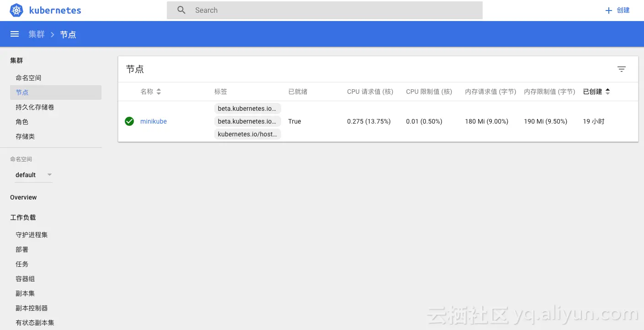Click the True ready value
Screen dimensions: 644x330
pyautogui.click(x=295, y=121)
